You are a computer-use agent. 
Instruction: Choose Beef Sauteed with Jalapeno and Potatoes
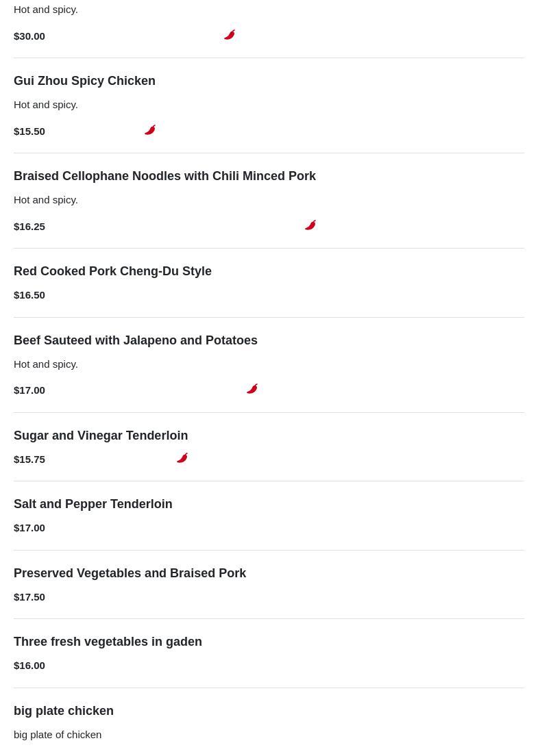tap(135, 340)
